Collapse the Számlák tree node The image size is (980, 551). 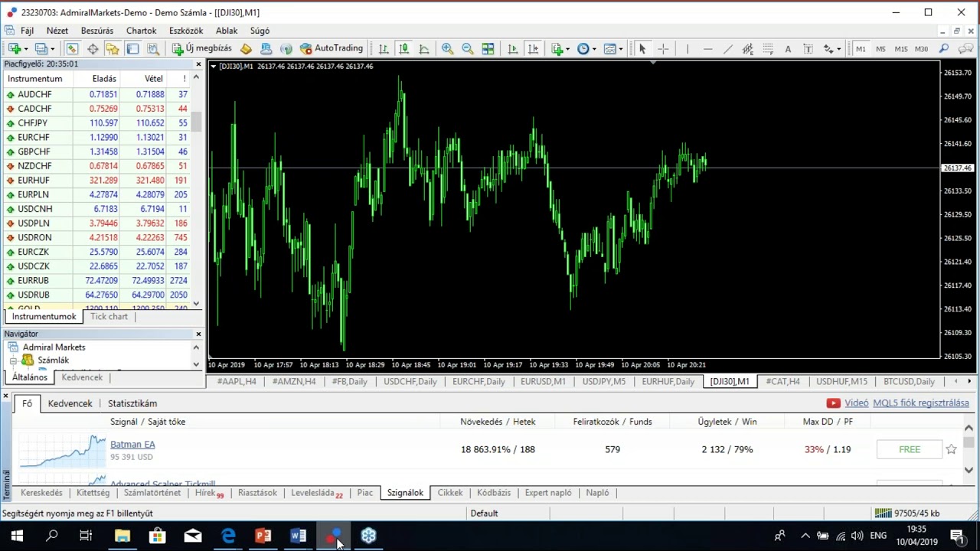click(13, 360)
